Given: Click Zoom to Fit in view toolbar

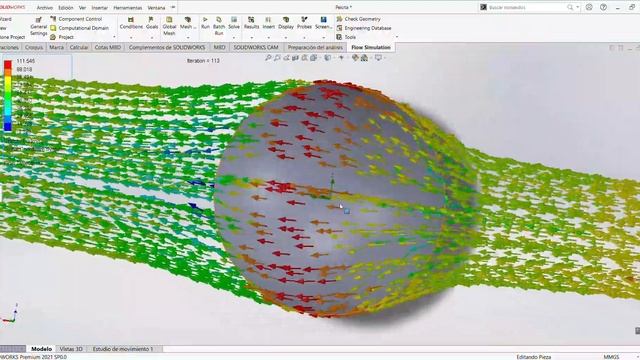Looking at the screenshot, I should tap(268, 58).
